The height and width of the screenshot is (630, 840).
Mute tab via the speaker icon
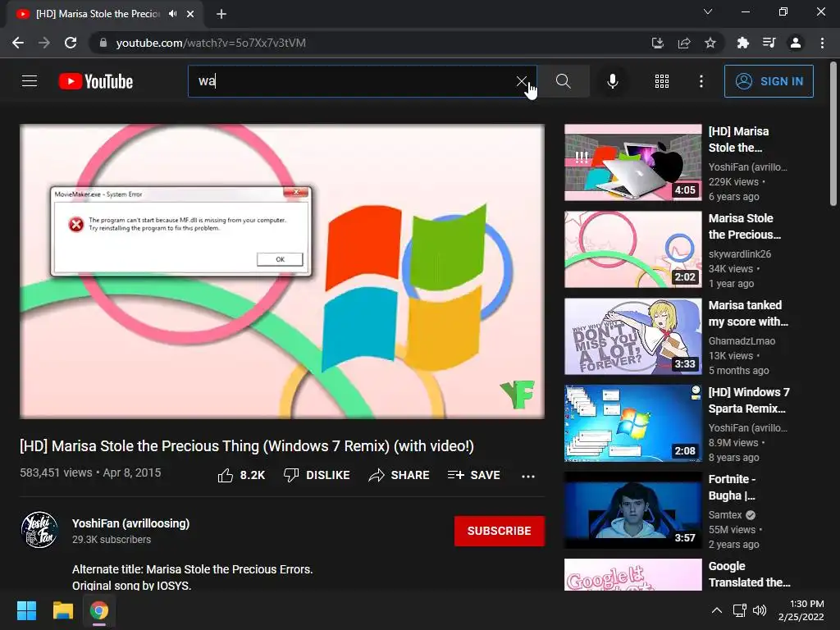point(172,14)
